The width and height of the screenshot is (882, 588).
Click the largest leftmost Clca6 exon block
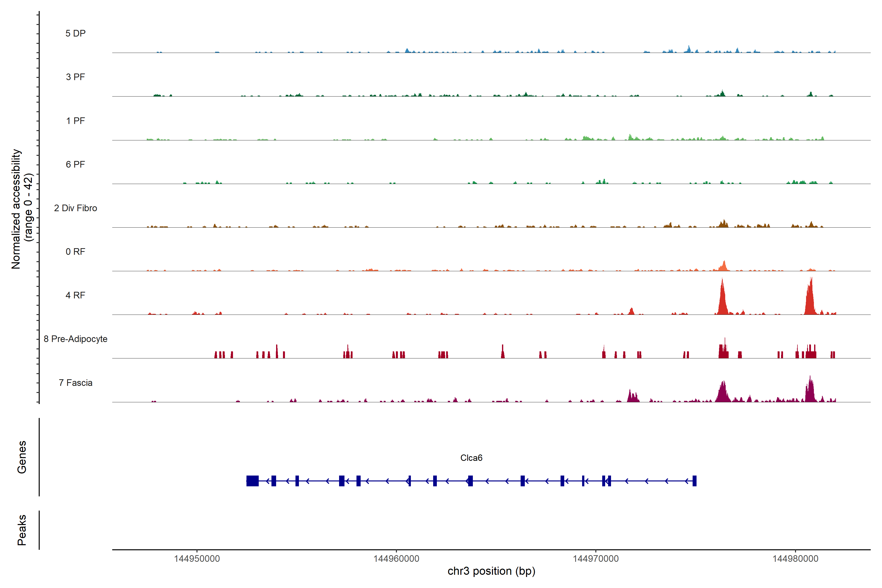point(252,481)
